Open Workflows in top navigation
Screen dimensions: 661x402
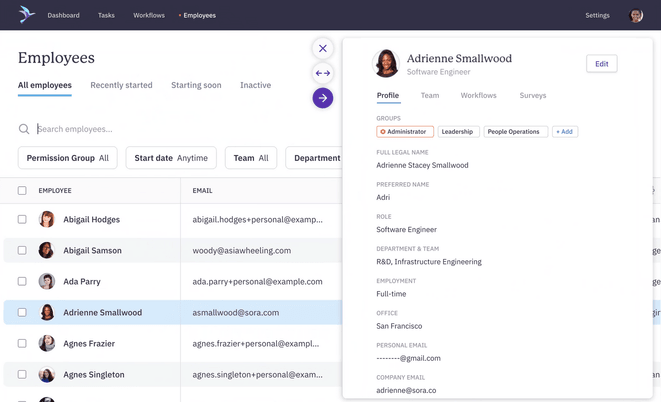[x=149, y=15]
